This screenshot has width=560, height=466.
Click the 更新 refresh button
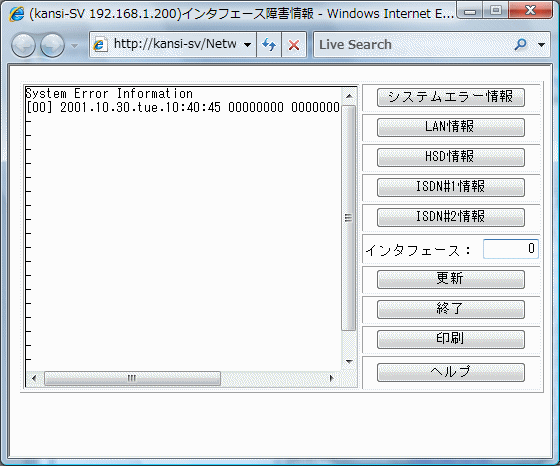[451, 279]
